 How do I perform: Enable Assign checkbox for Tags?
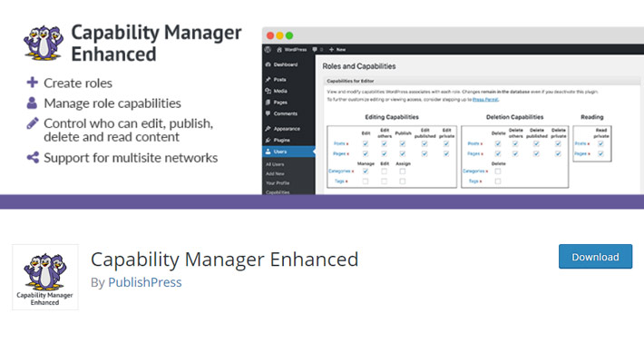403,181
